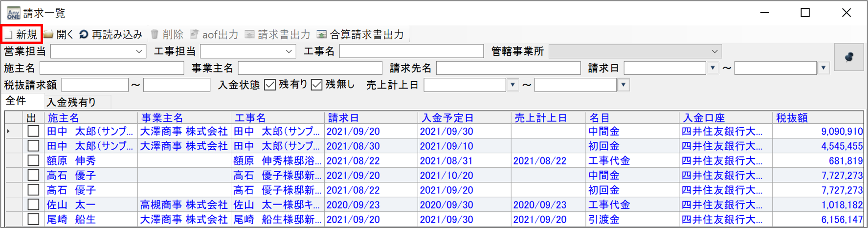Select the 全件 tab
This screenshot has height=228, width=868.
click(16, 101)
